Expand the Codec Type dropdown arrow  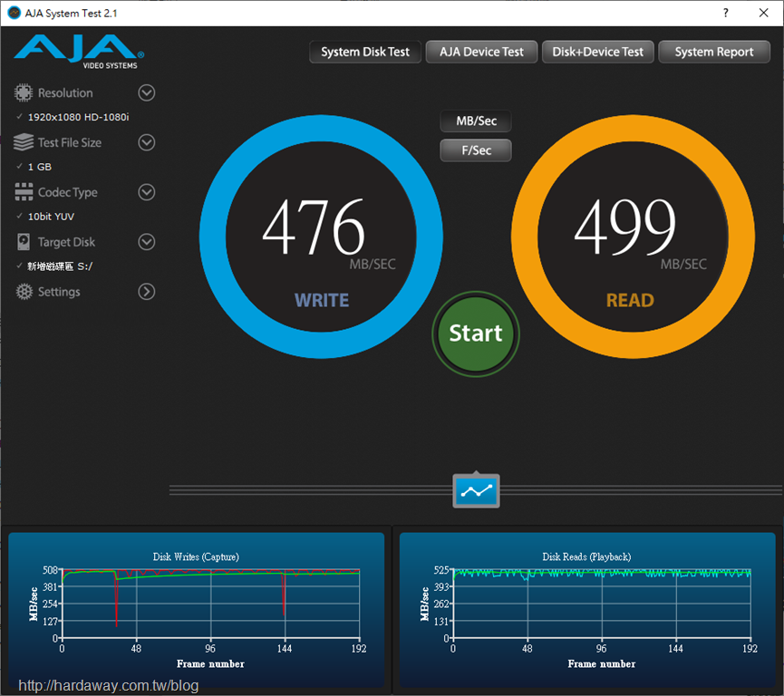[147, 192]
